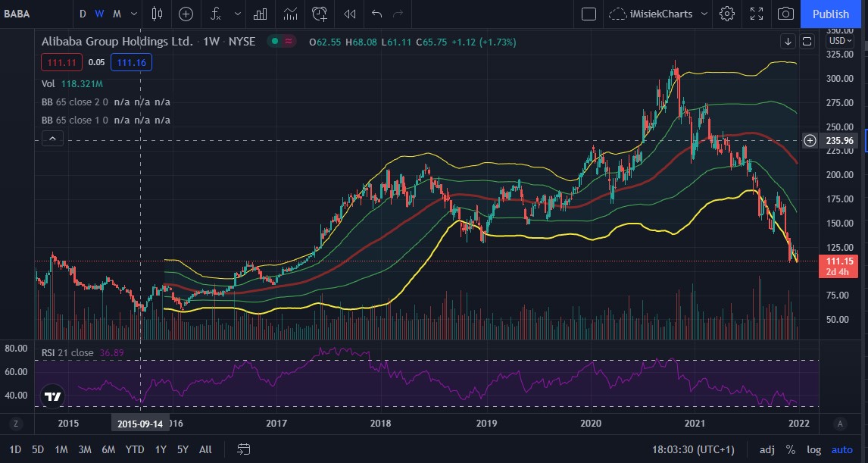Click the A button at bottom-right corner

pyautogui.click(x=840, y=424)
